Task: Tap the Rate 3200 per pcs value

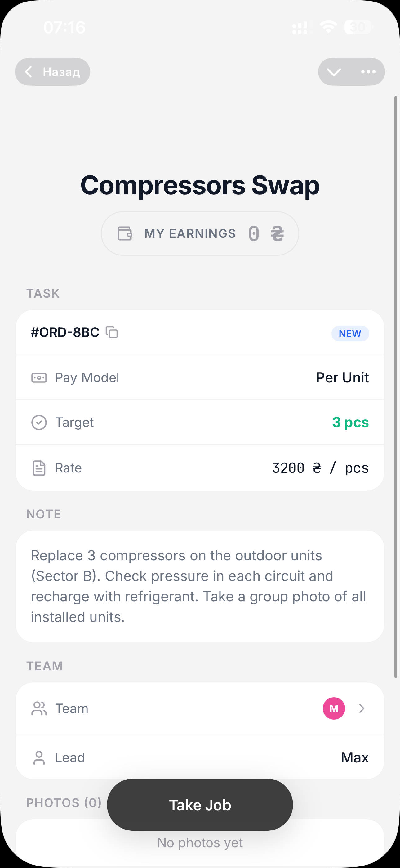Action: point(320,468)
